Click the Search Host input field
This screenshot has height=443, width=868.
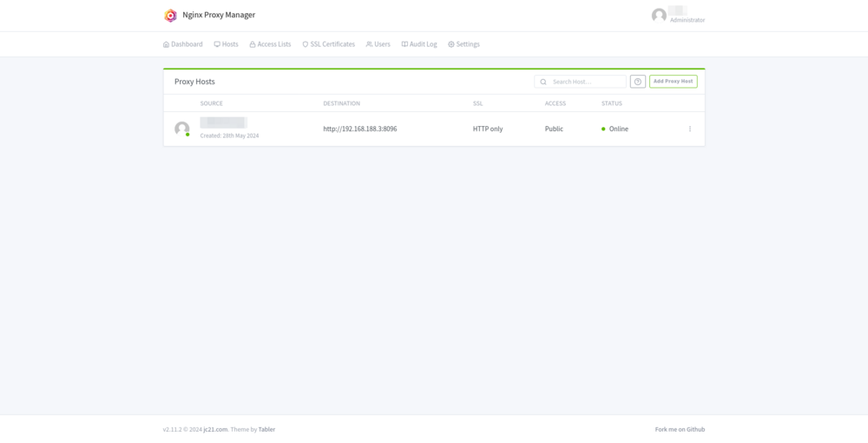tap(580, 82)
